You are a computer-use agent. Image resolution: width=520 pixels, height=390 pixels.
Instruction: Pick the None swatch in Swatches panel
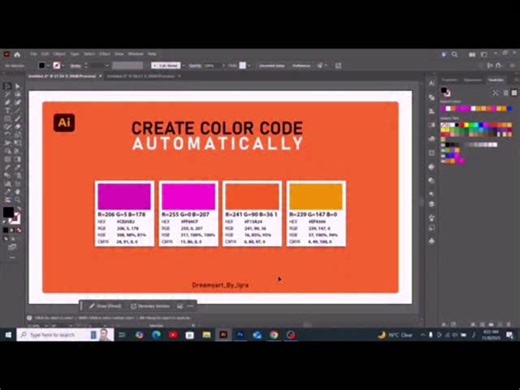pos(443,125)
